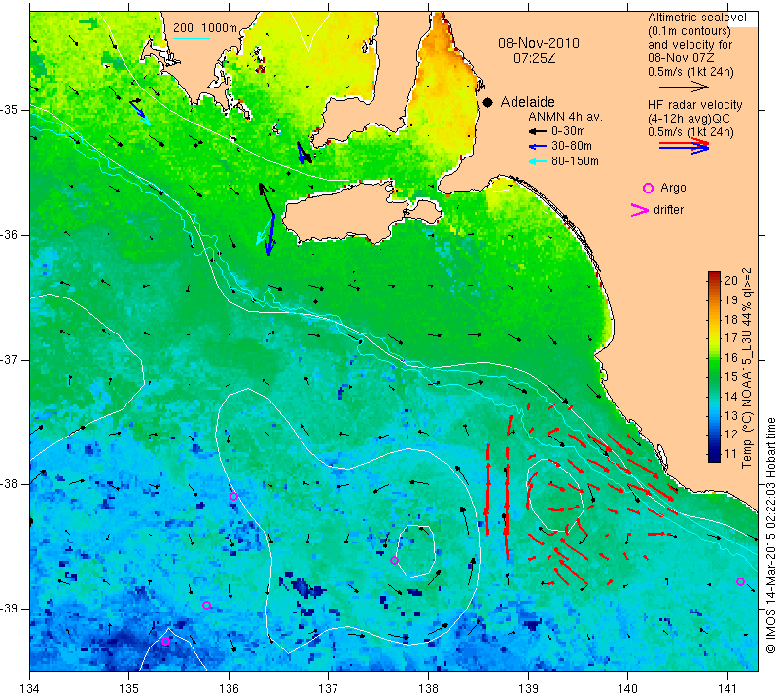This screenshot has height=700, width=778.
Task: Click the 11 label on temperature scale
Action: pyautogui.click(x=731, y=454)
